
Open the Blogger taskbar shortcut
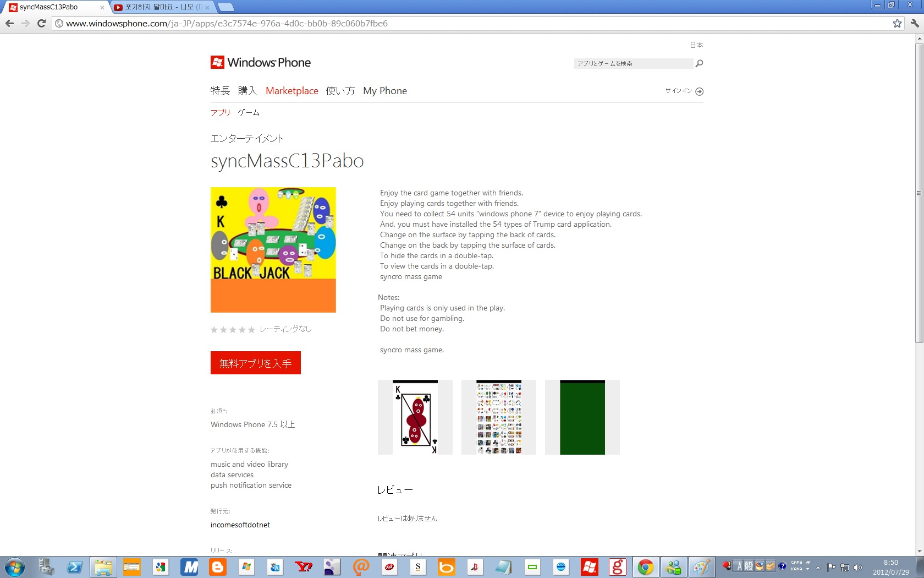coord(218,567)
